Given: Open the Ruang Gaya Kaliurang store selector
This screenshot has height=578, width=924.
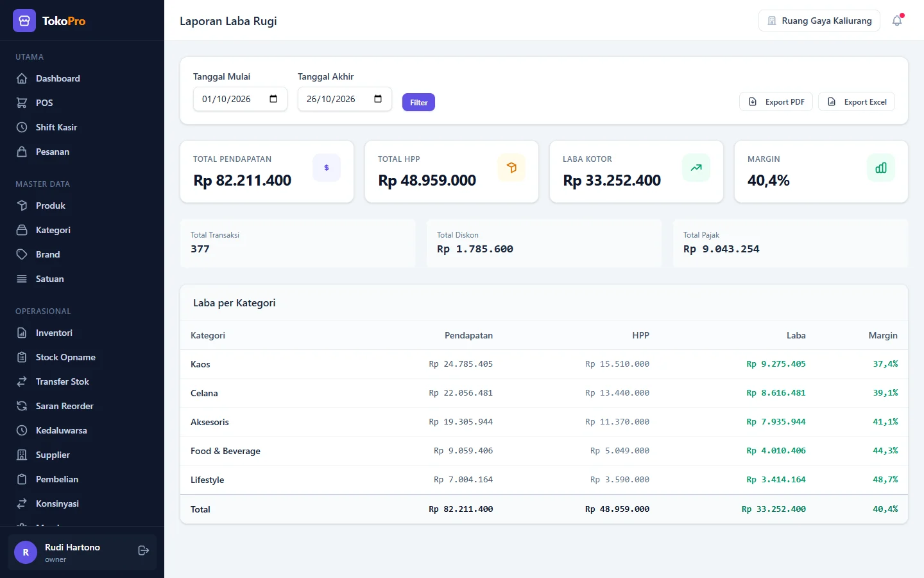Looking at the screenshot, I should (819, 21).
